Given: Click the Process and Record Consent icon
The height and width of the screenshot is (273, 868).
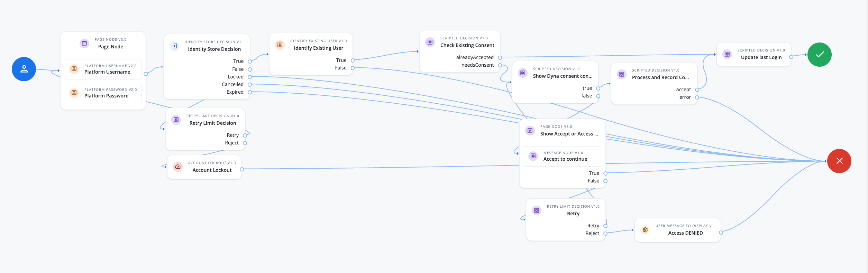Looking at the screenshot, I should [622, 74].
